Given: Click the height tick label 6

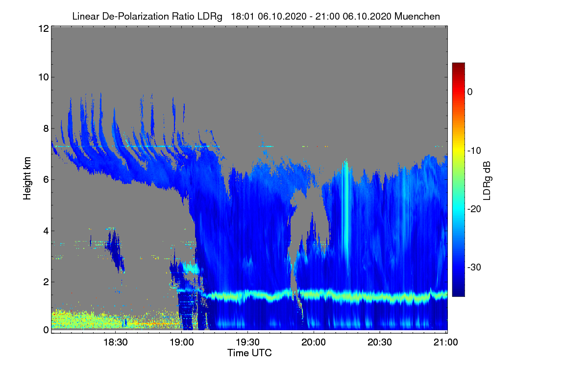Looking at the screenshot, I should coord(45,179).
